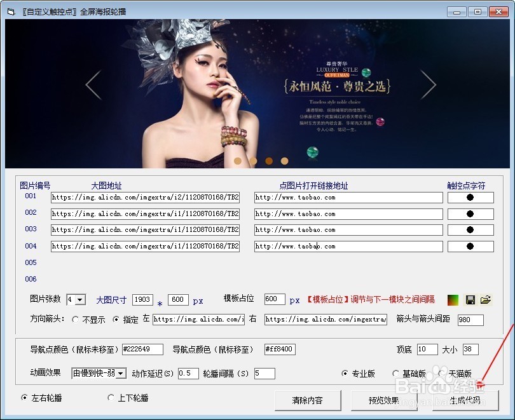This screenshot has height=420, width=515.
Task: Maximize the poster carousel window
Action: coord(477,12)
